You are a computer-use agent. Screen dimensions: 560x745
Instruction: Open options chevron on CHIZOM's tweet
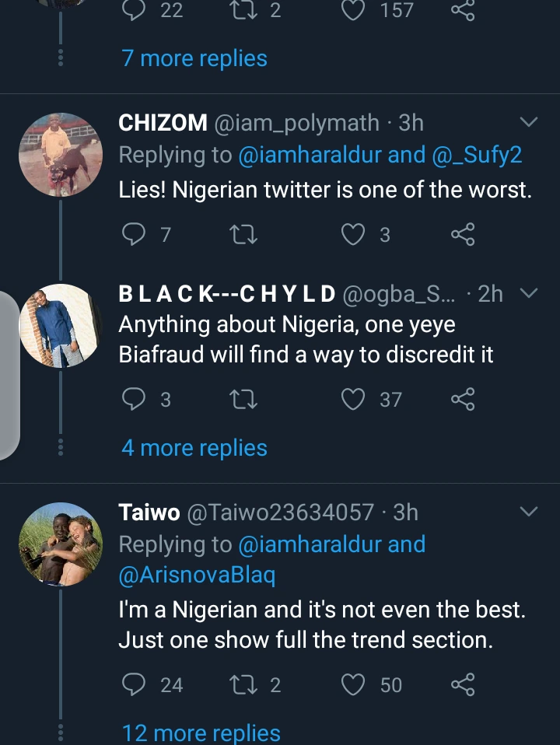528,123
